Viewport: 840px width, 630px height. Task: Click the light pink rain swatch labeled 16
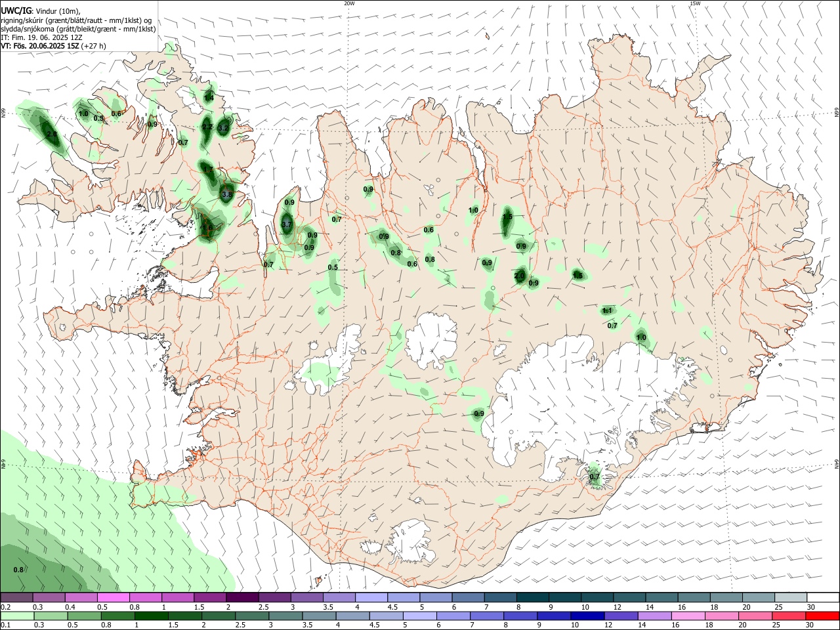(x=688, y=616)
